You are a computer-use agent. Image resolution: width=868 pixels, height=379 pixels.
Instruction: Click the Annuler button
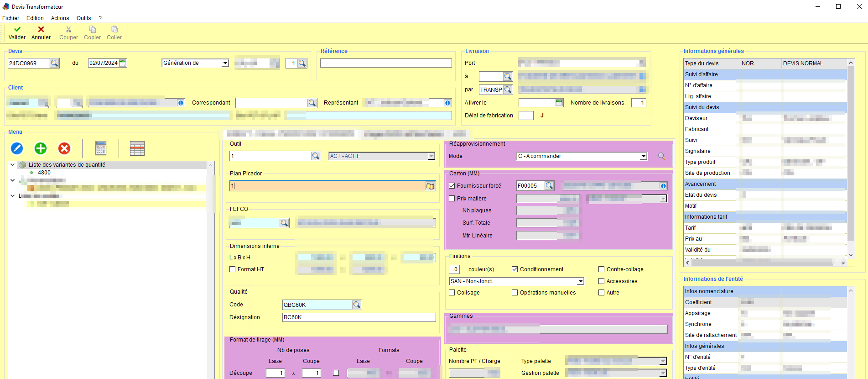[41, 33]
